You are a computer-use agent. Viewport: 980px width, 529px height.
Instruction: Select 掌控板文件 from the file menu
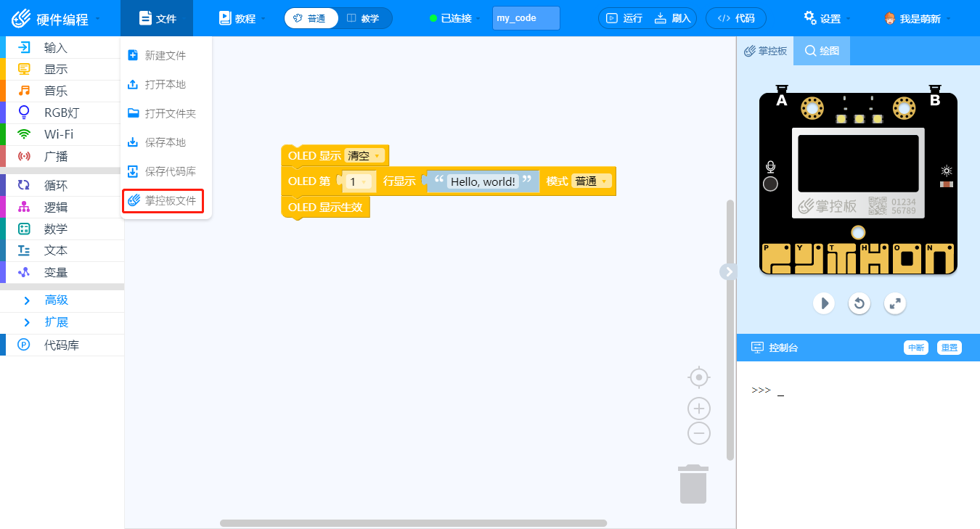163,201
